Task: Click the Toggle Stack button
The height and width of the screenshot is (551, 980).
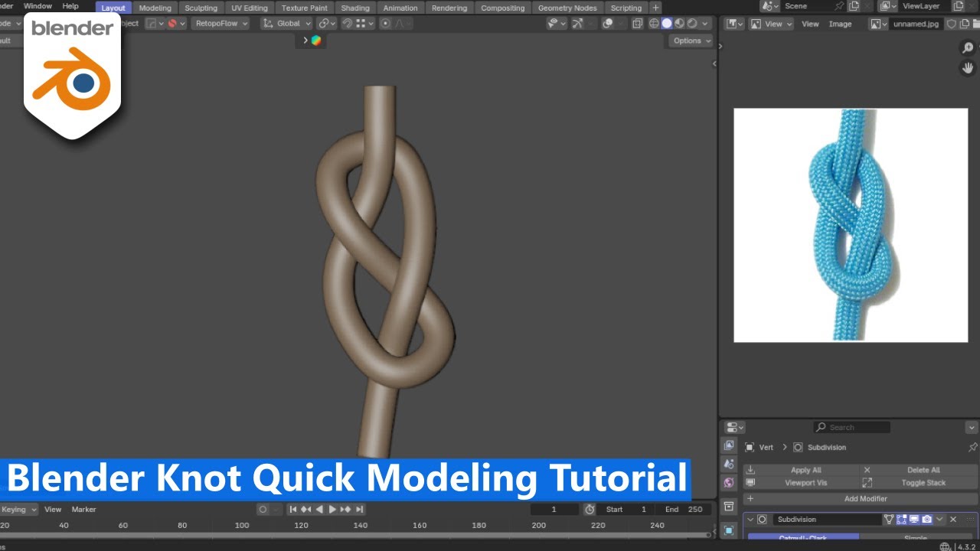Action: point(920,483)
